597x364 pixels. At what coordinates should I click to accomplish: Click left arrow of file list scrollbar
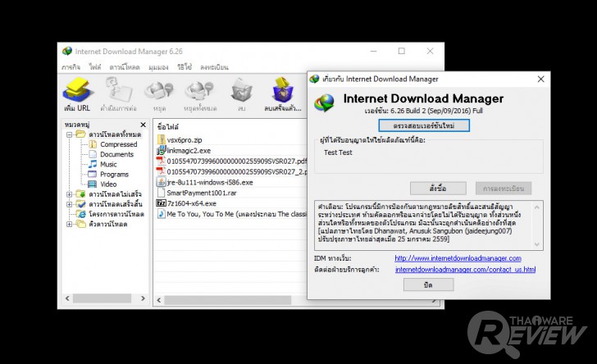pos(159,300)
